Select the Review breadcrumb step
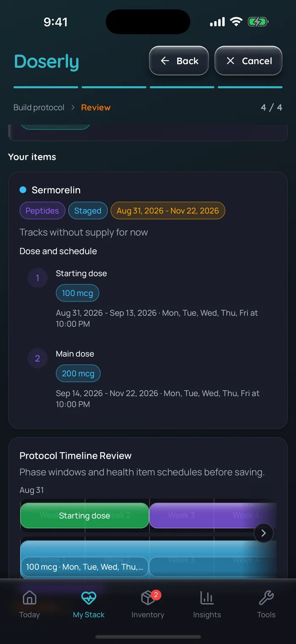The height and width of the screenshot is (644, 296). (96, 108)
